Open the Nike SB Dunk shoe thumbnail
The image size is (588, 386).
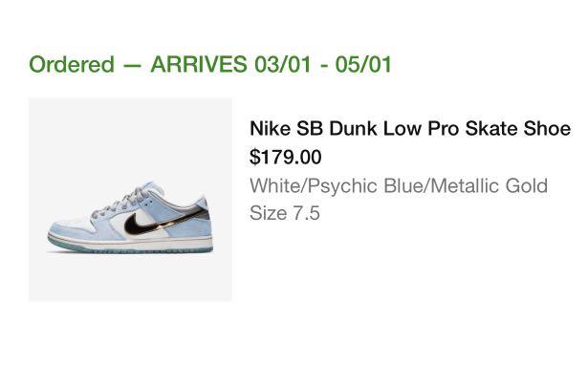(x=130, y=200)
